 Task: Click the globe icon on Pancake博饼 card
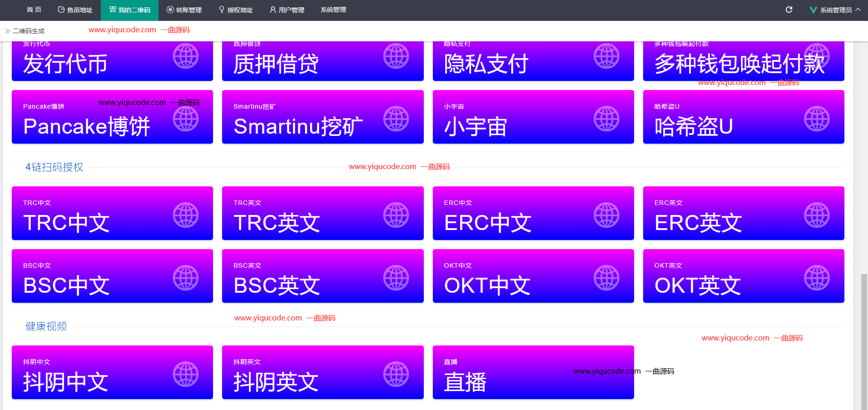(186, 119)
